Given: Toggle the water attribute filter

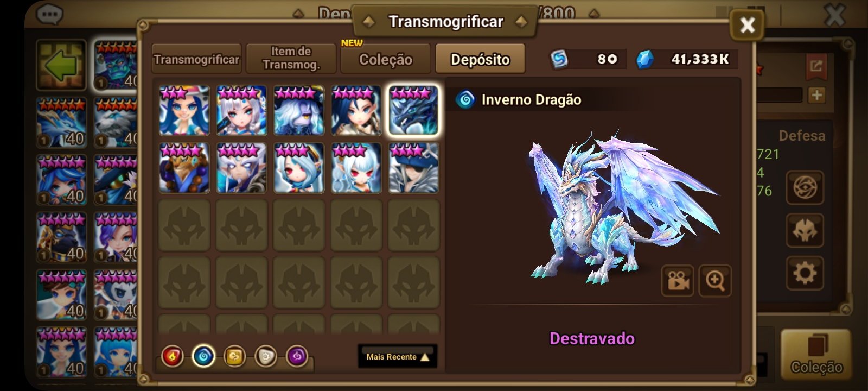Looking at the screenshot, I should (x=203, y=357).
